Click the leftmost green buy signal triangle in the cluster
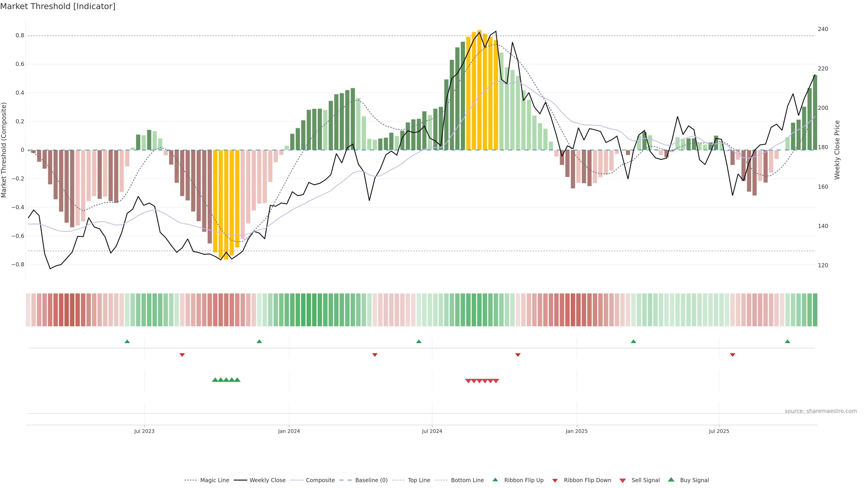This screenshot has height=488, width=868. [x=215, y=380]
